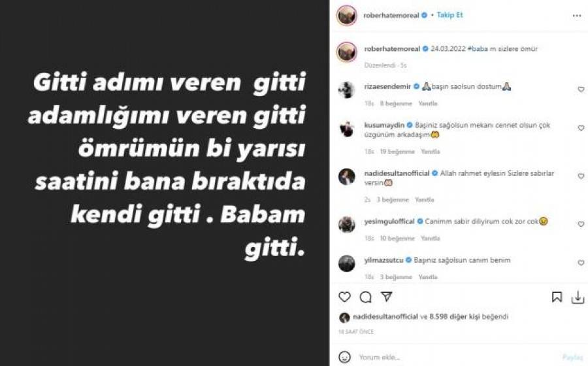Save post with bookmark icon
The width and height of the screenshot is (588, 366).
557,297
